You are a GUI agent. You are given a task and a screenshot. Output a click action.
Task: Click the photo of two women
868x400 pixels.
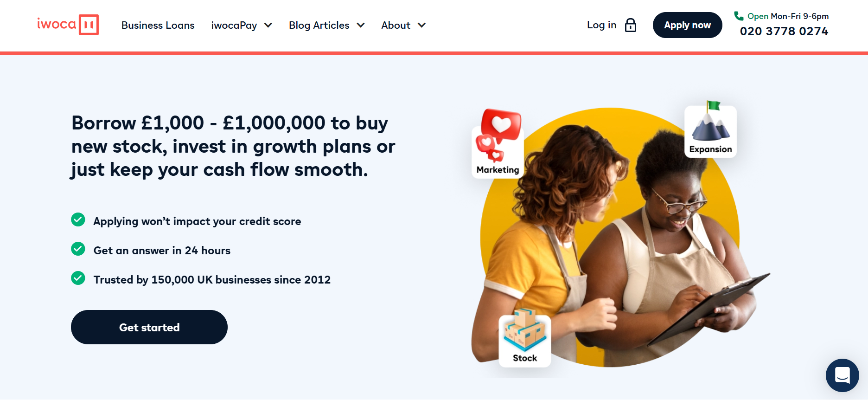[x=612, y=241]
